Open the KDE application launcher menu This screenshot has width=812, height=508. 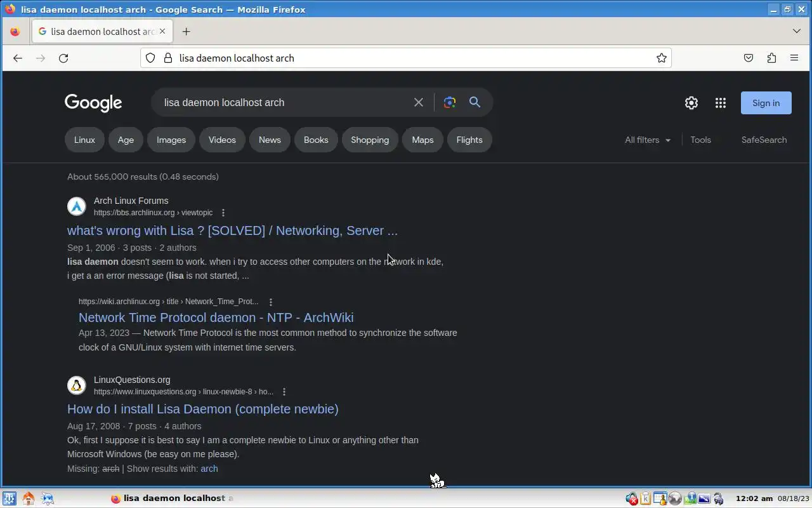tap(10, 498)
